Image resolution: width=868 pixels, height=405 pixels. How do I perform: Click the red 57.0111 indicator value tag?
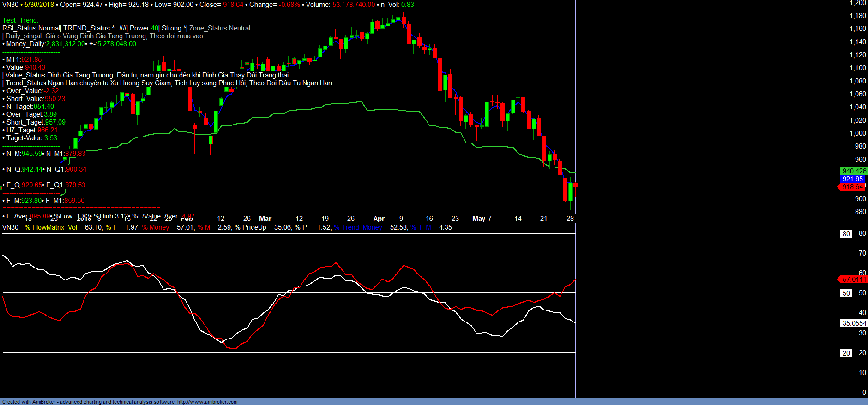click(853, 280)
